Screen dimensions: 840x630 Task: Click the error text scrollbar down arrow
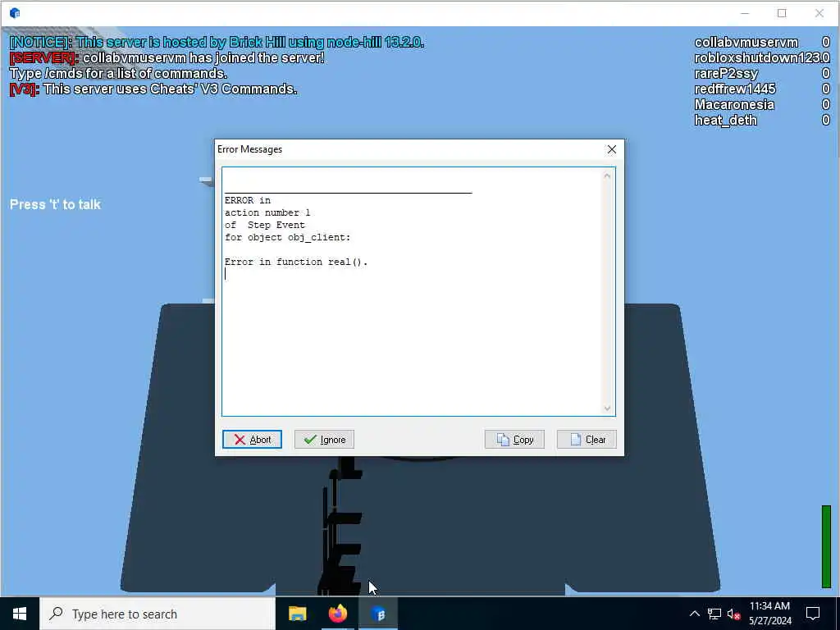[x=607, y=408]
